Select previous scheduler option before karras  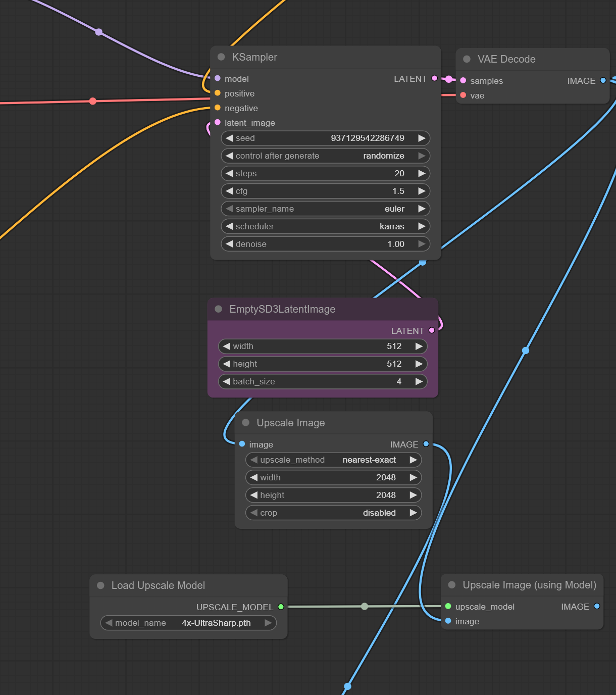click(x=229, y=226)
